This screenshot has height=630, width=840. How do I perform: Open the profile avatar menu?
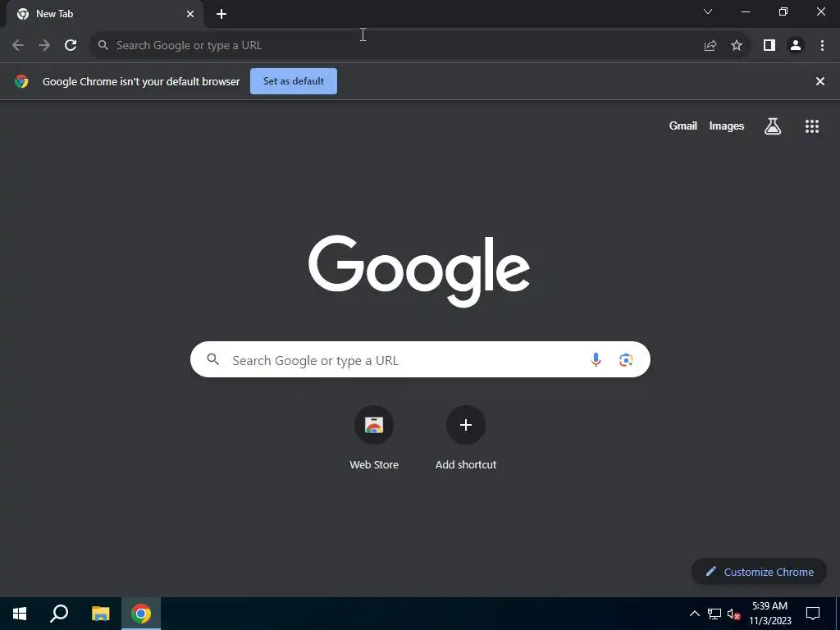pyautogui.click(x=796, y=46)
